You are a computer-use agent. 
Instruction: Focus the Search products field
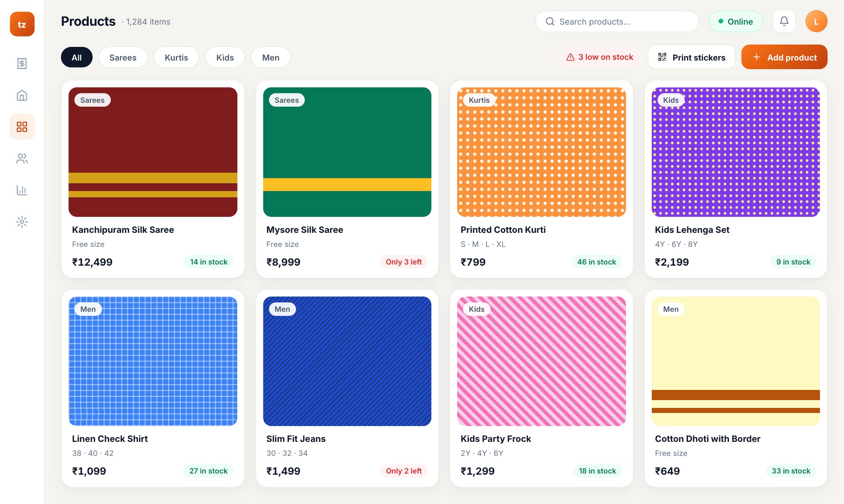coord(617,21)
